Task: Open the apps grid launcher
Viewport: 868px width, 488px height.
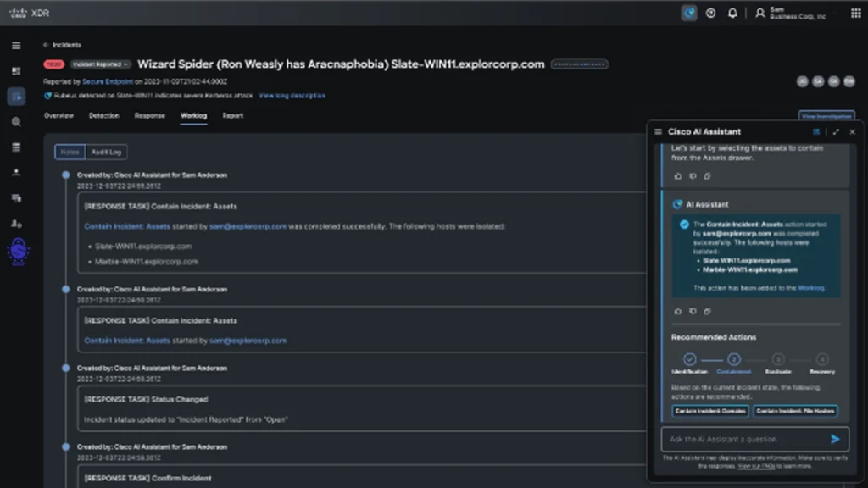Action: coord(856,13)
